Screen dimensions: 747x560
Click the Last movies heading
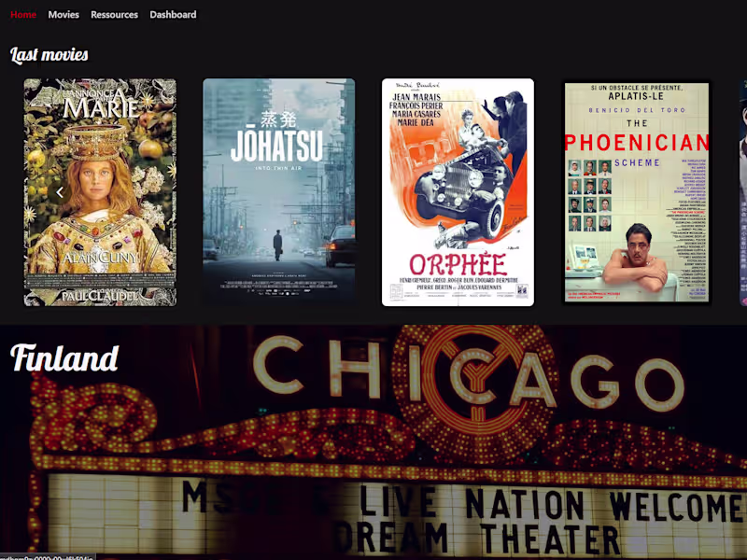(49, 55)
